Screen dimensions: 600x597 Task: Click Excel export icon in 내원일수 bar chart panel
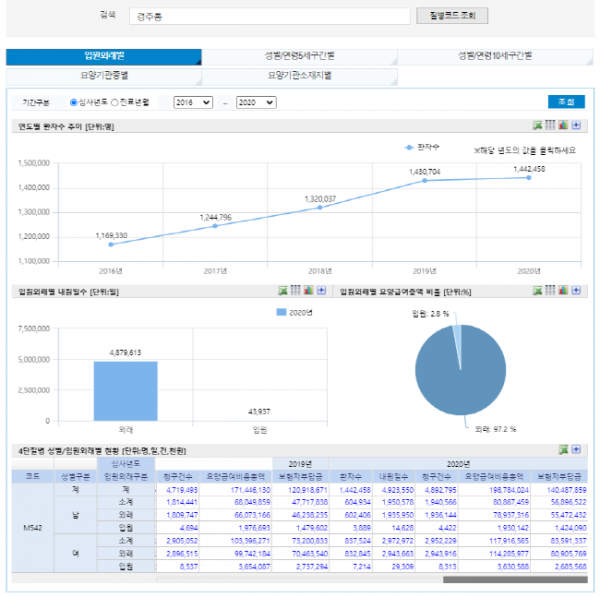[283, 291]
